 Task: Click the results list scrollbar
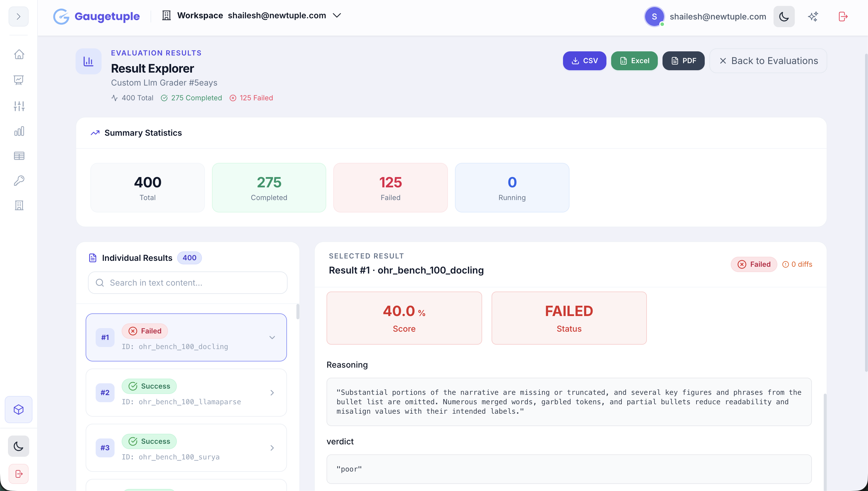click(x=298, y=311)
